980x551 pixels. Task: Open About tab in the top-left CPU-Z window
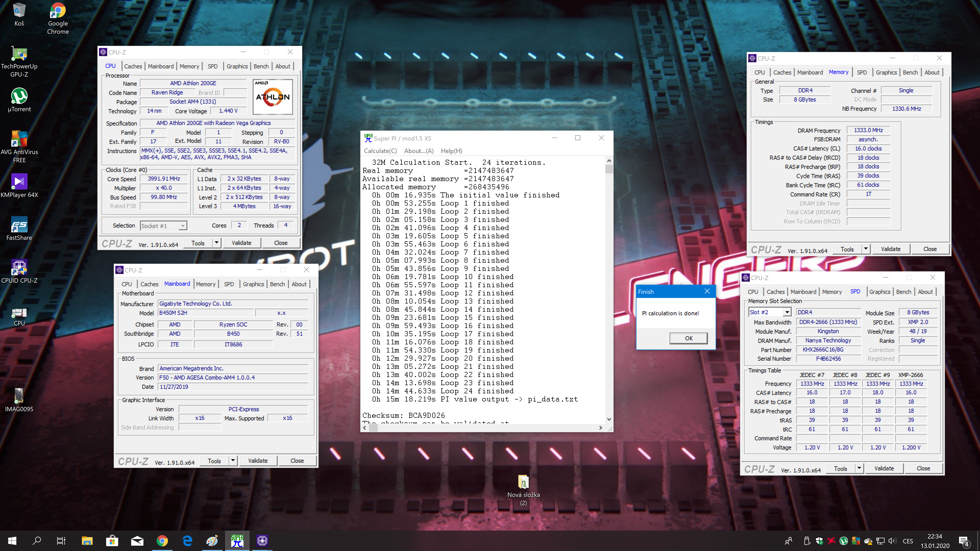point(283,66)
